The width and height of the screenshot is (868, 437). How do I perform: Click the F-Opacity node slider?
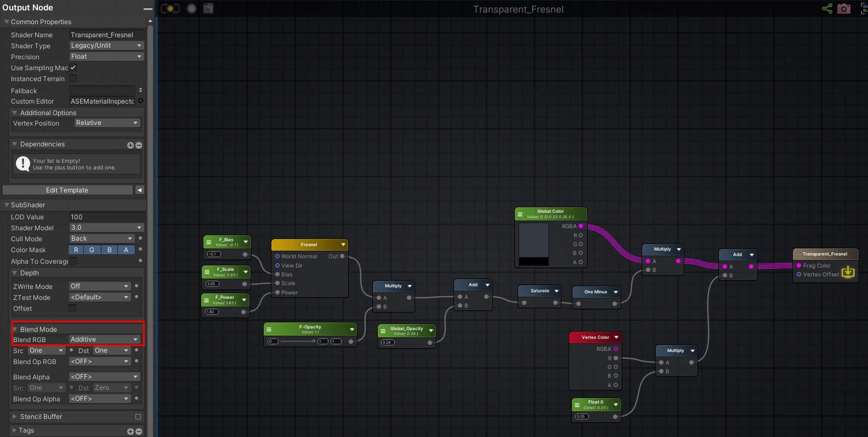(298, 341)
